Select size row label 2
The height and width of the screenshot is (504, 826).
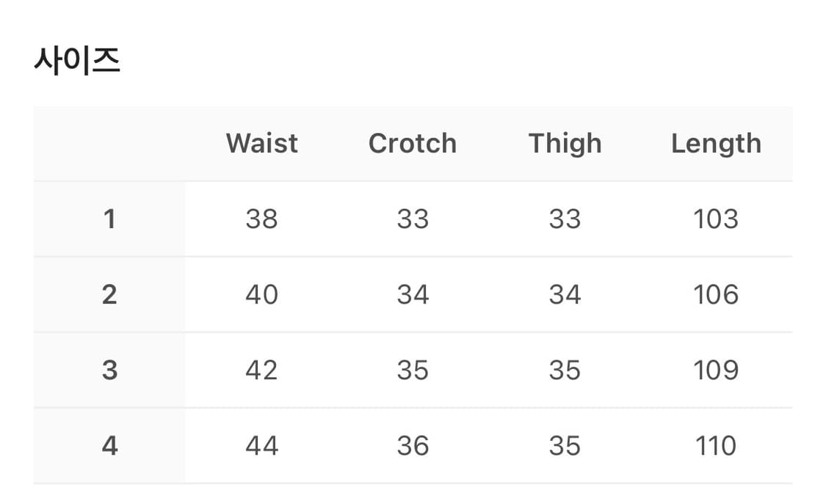[109, 294]
